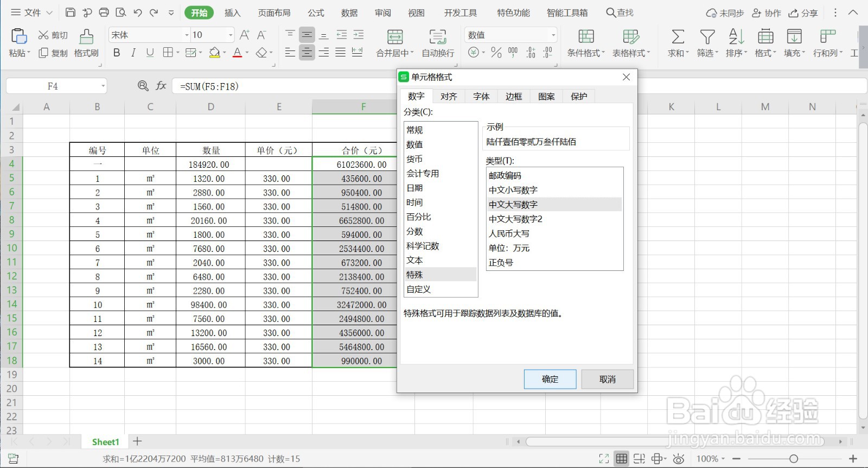Click the thousands separator 000 icon
This screenshot has width=868, height=468.
point(513,53)
